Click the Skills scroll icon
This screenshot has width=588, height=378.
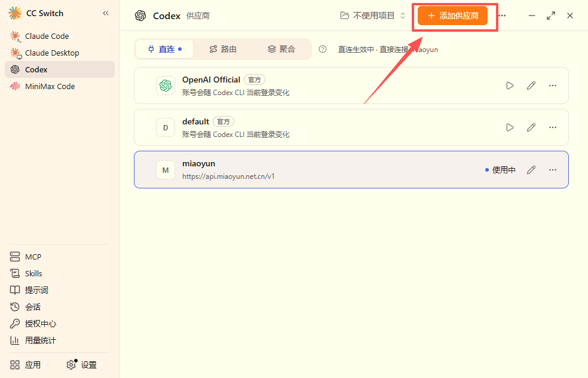point(15,274)
